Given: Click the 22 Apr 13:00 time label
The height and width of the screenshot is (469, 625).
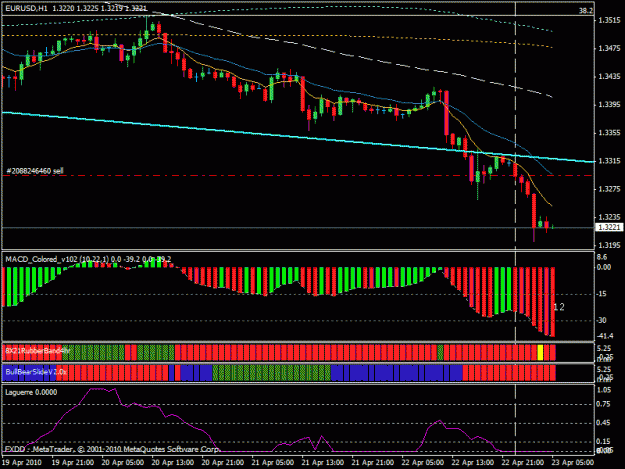Looking at the screenshot, I should [473, 463].
